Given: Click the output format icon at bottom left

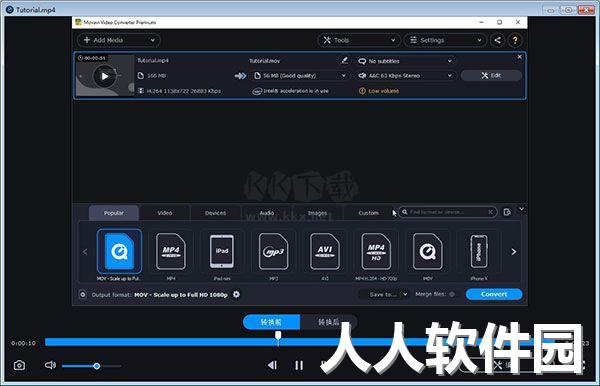Looking at the screenshot, I should point(83,295).
